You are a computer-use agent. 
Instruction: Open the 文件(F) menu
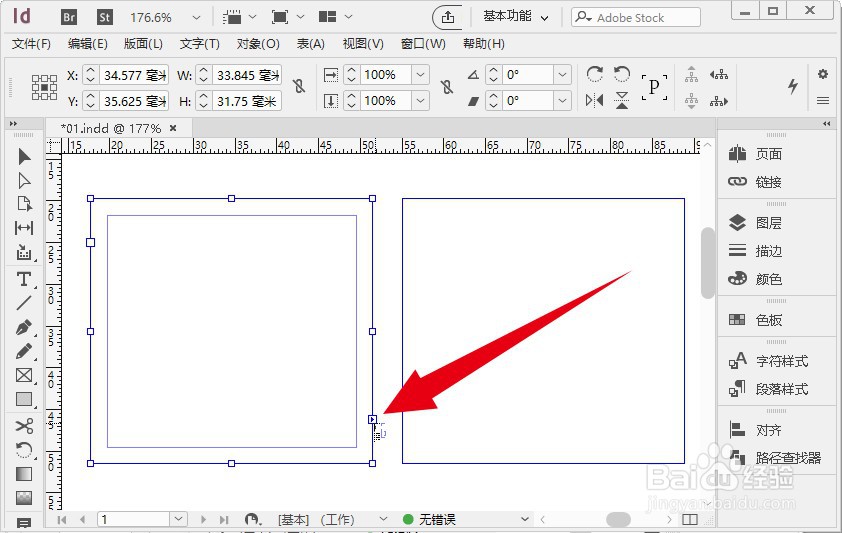31,44
